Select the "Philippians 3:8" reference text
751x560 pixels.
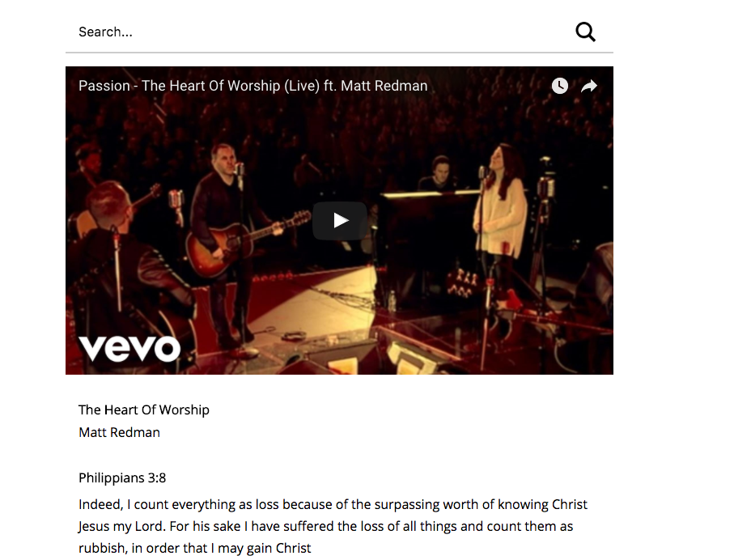(x=122, y=478)
